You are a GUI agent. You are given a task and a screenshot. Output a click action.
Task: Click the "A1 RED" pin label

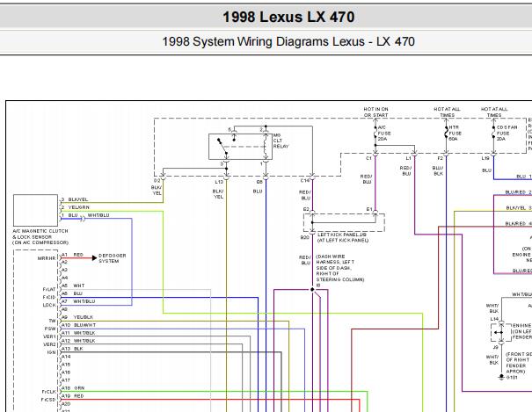click(72, 255)
